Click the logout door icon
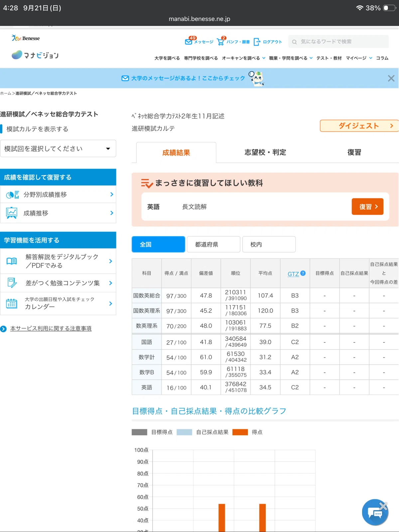399x532 pixels. [x=257, y=42]
